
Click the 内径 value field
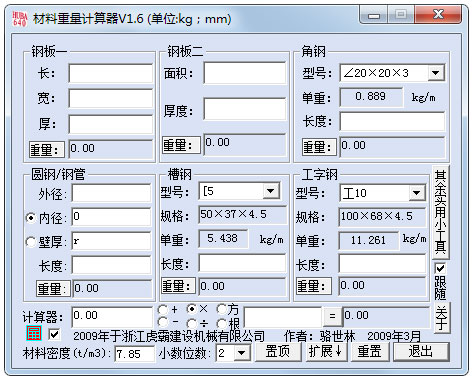[111, 217]
